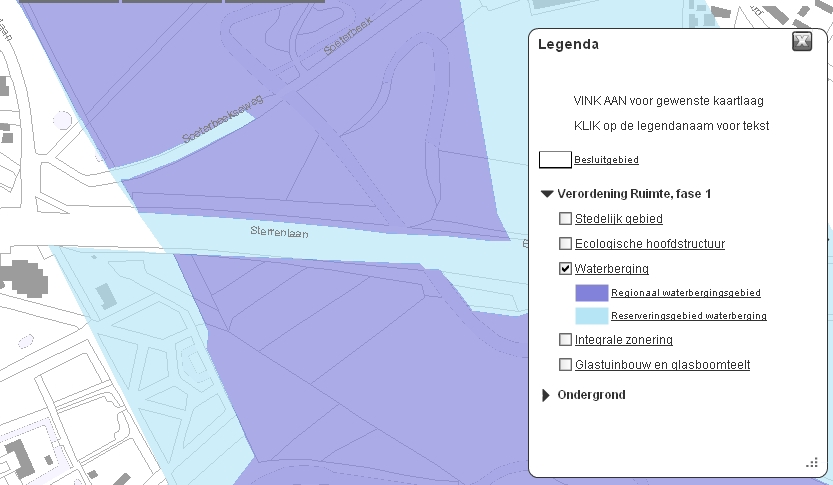Open the Reserveringsgebied waterberging link
The image size is (833, 485).
[x=688, y=316]
